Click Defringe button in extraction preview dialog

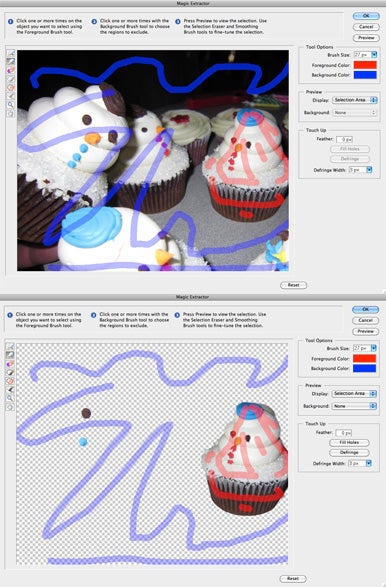tap(349, 453)
